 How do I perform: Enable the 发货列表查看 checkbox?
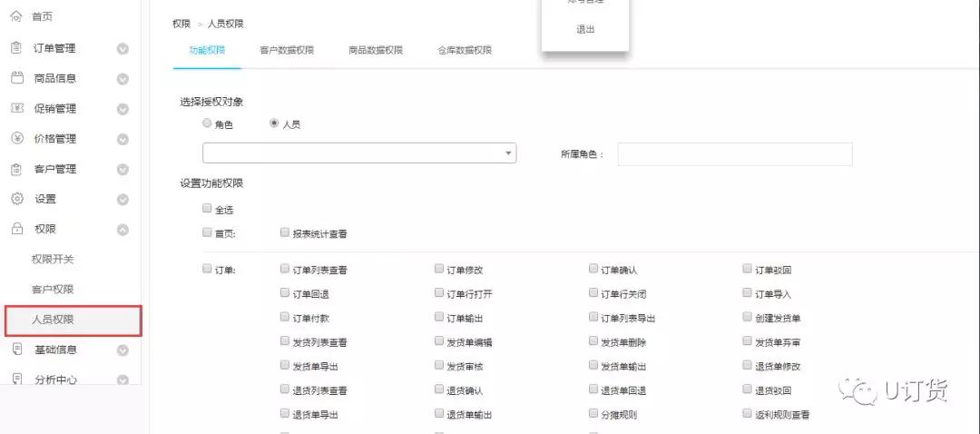tap(285, 340)
